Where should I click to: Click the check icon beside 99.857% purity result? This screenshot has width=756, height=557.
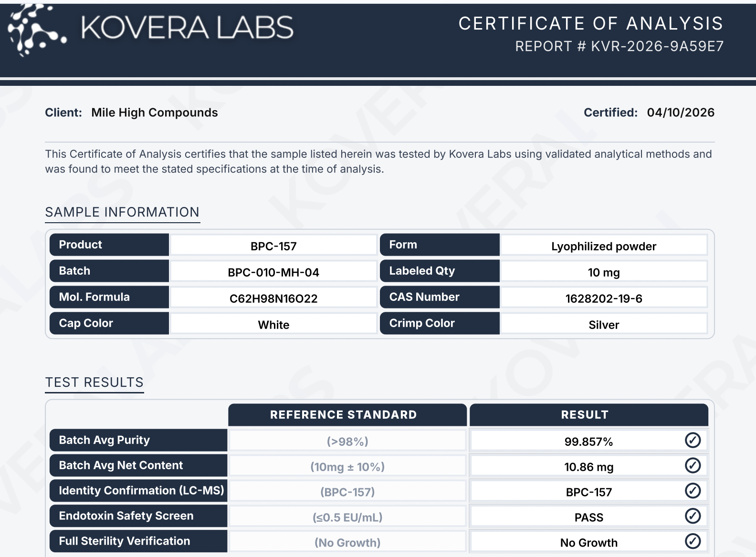(693, 440)
